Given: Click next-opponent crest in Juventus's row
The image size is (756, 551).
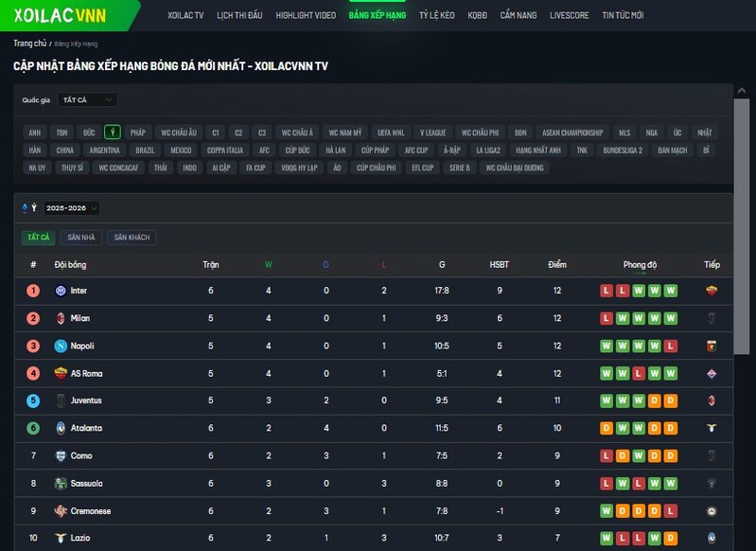Looking at the screenshot, I should (x=712, y=400).
